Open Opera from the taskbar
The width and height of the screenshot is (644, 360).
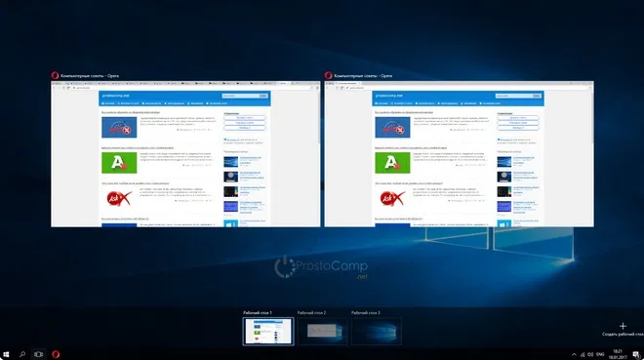click(x=56, y=354)
